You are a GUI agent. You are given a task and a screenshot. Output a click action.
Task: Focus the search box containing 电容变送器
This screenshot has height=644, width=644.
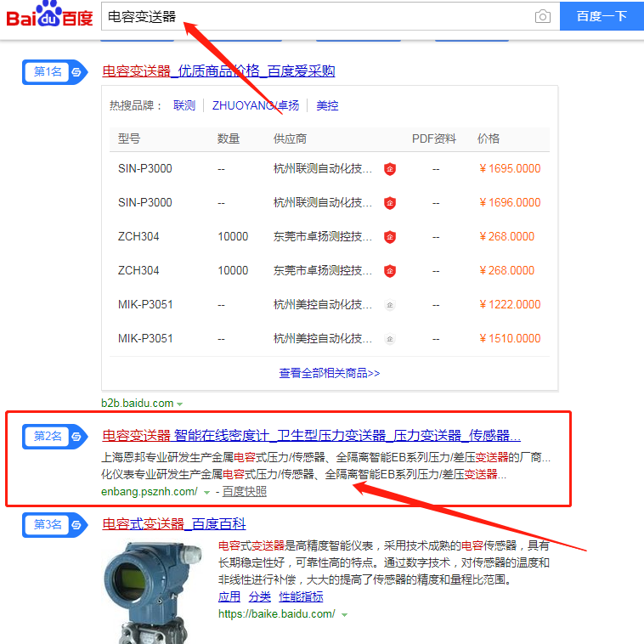pos(314,17)
